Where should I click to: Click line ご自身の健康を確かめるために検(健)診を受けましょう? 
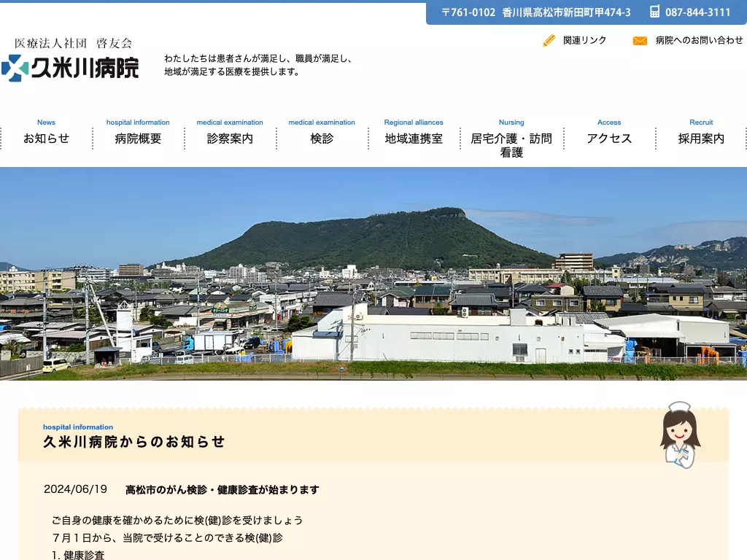(x=177, y=520)
